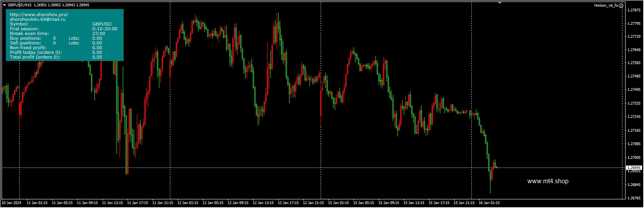Click the 1.27875 price on the scale
This screenshot has height=208, width=644.
click(634, 10)
